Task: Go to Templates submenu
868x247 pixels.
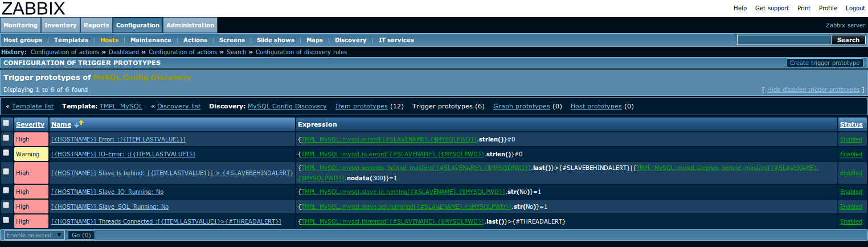Action: pyautogui.click(x=71, y=40)
